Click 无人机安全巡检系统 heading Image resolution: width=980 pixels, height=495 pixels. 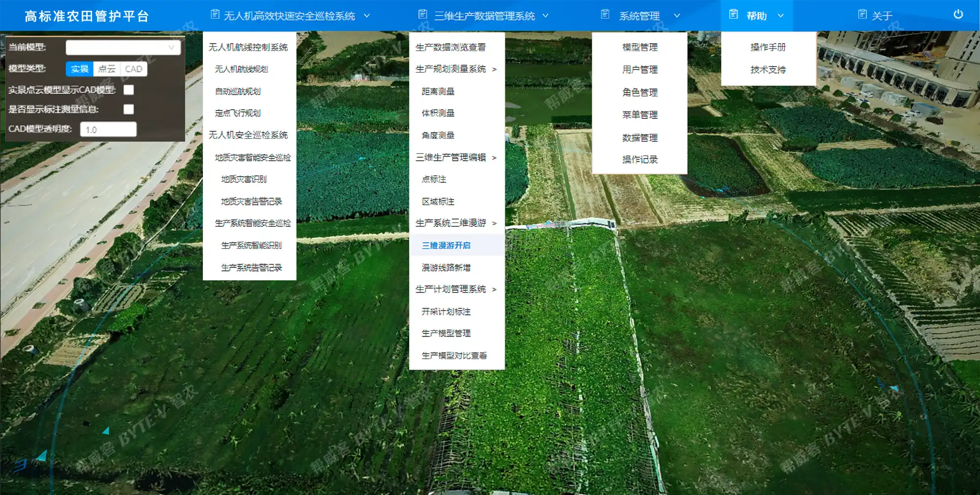pos(248,135)
